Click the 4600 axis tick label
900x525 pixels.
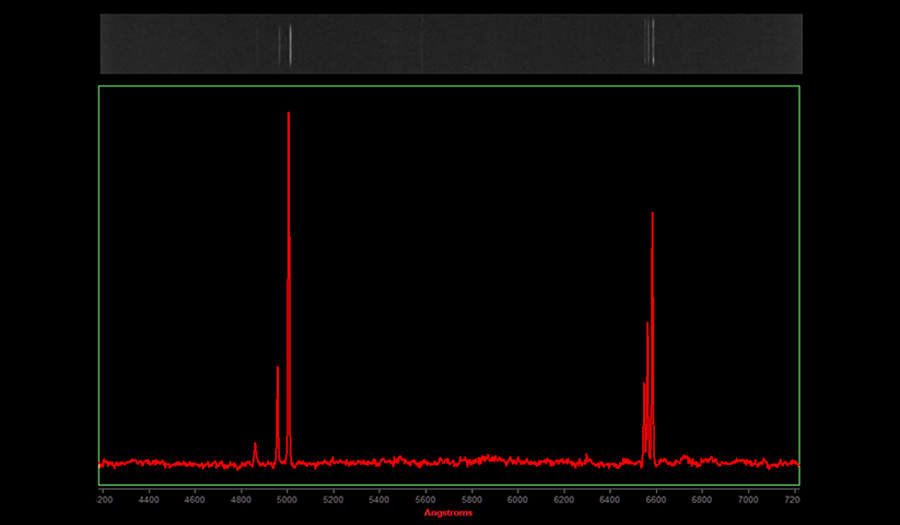point(195,498)
